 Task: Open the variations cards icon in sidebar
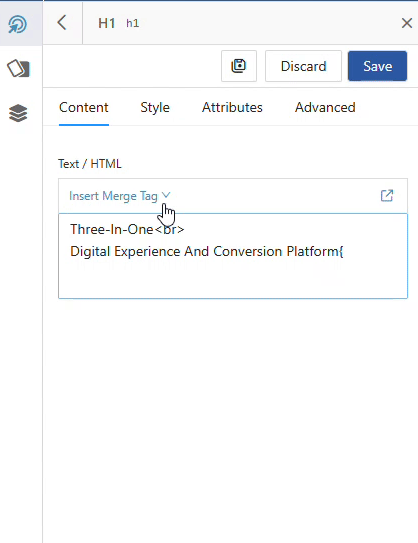[x=18, y=68]
